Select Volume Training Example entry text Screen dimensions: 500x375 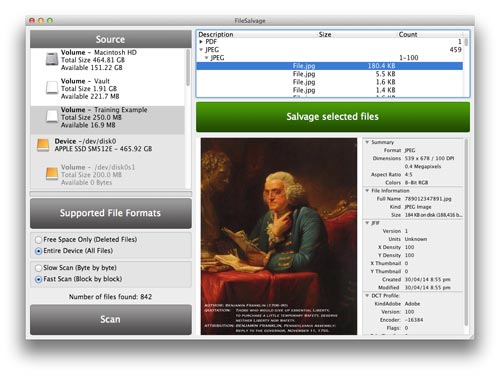point(104,117)
